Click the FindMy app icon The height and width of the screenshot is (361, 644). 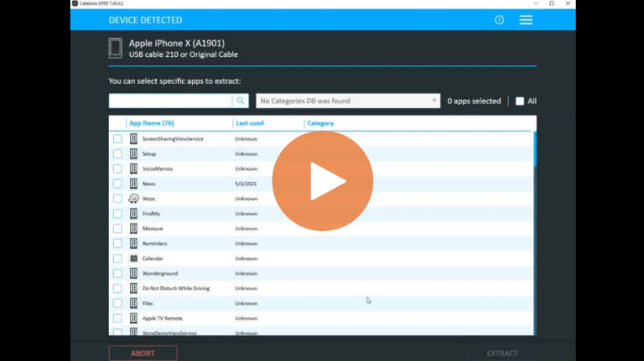(x=133, y=214)
